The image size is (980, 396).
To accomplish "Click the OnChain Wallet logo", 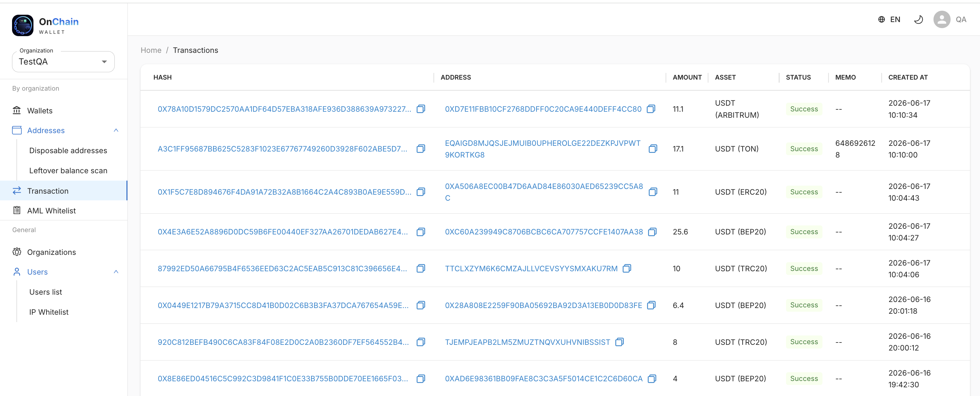I will 45,25.
